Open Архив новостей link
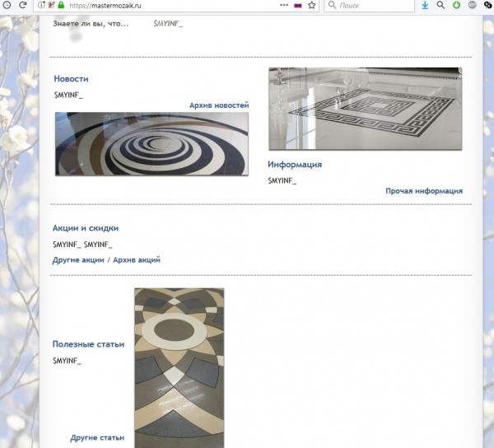 point(219,105)
